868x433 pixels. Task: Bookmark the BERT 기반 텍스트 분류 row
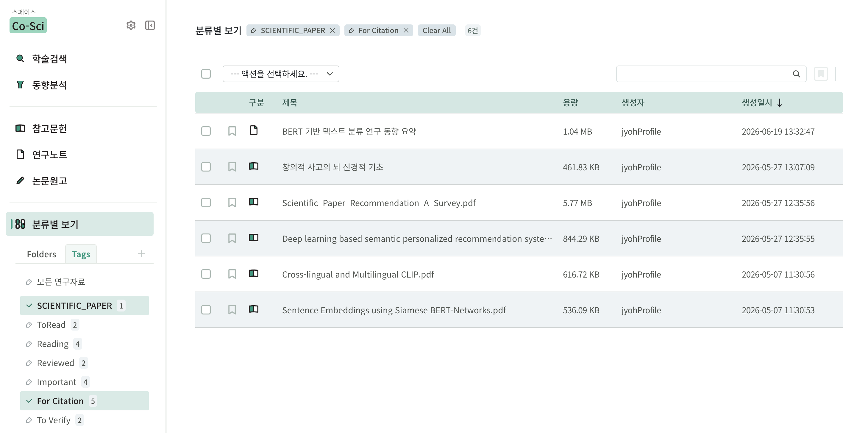[x=232, y=131]
